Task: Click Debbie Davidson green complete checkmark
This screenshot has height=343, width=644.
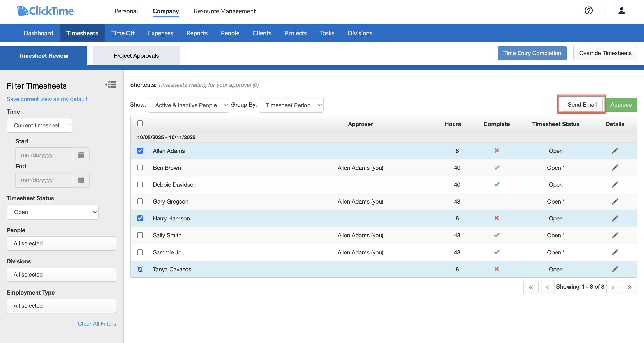Action: click(496, 185)
